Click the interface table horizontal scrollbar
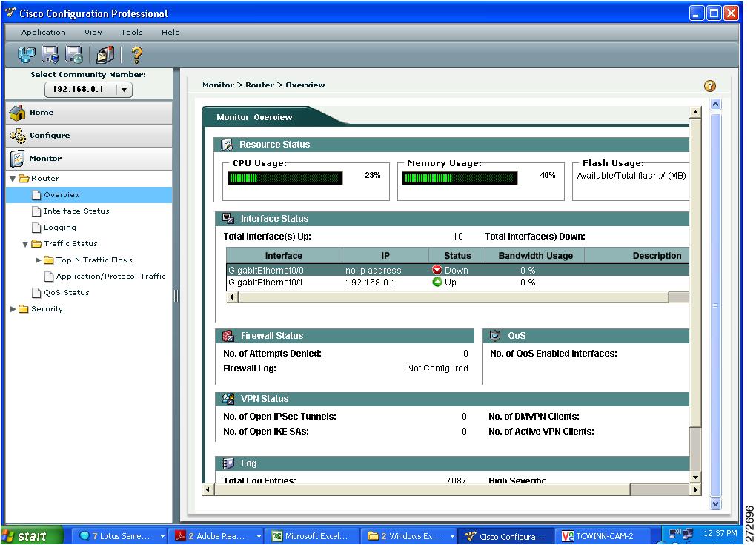756x545 pixels. (x=453, y=297)
